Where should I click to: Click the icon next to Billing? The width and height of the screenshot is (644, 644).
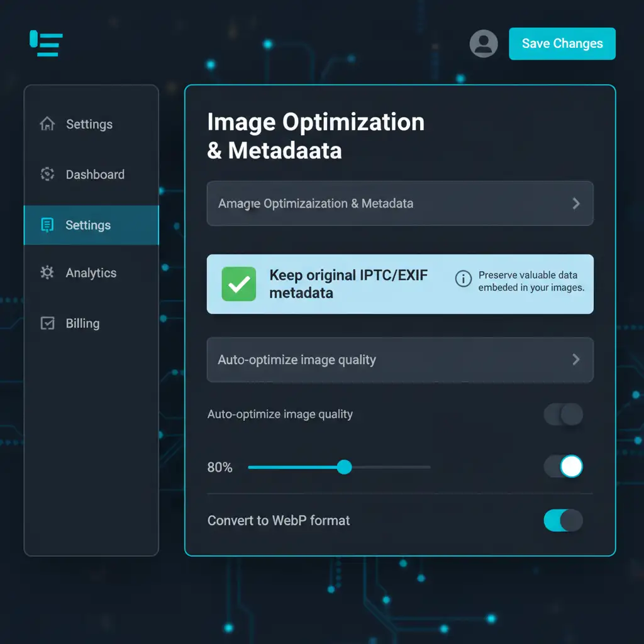[47, 323]
